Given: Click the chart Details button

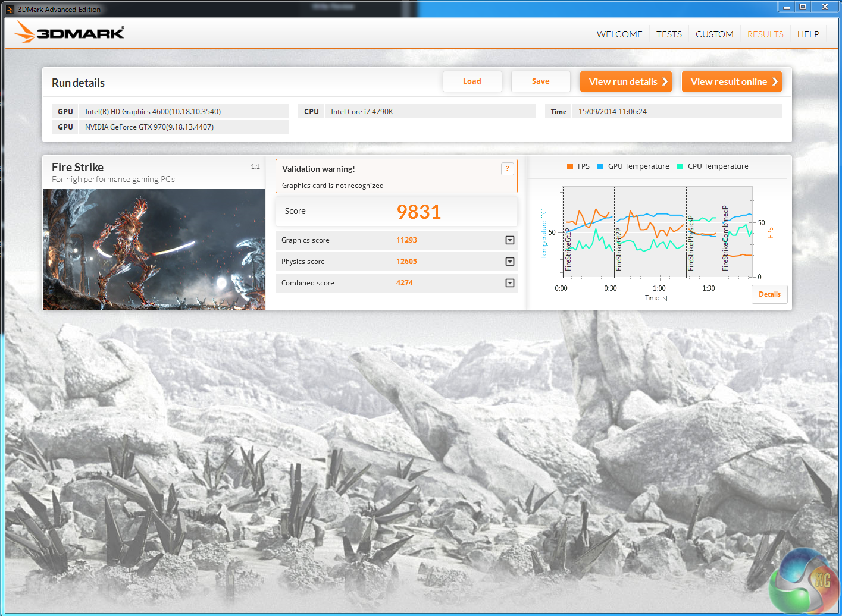Looking at the screenshot, I should (769, 294).
